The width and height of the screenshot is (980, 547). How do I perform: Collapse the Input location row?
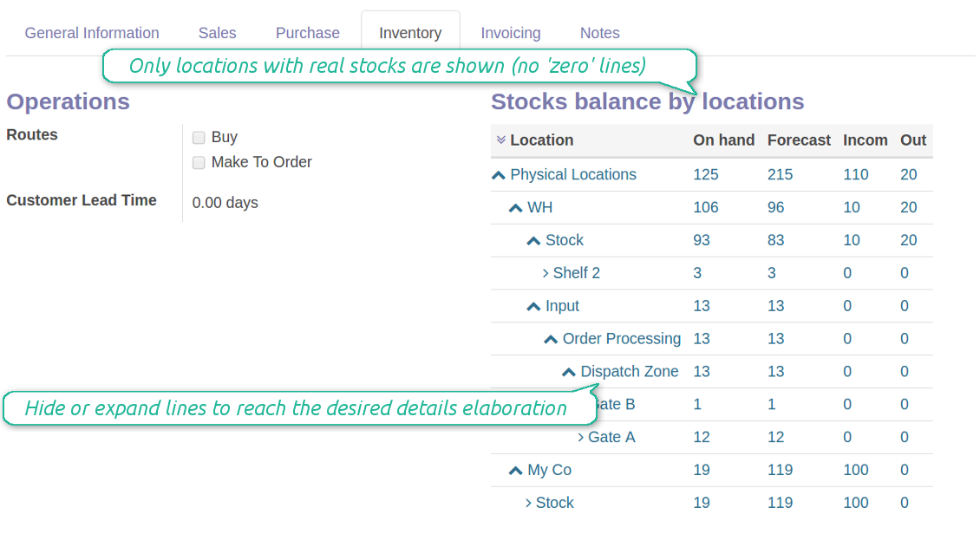(x=533, y=306)
